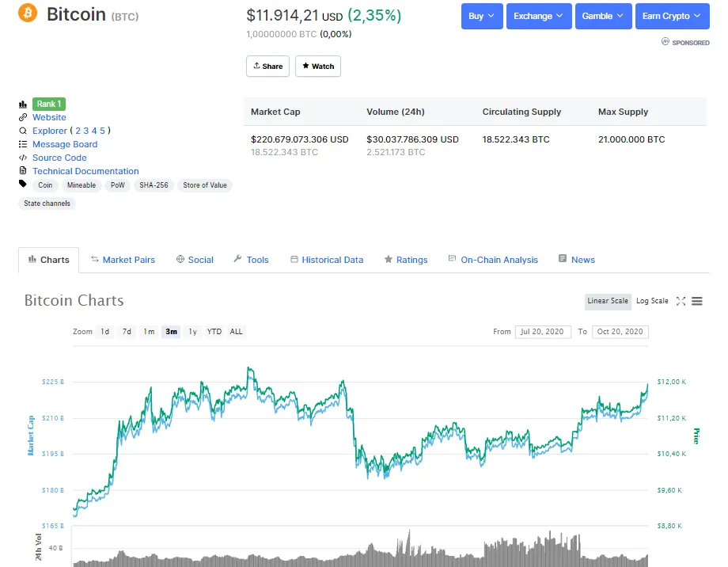Open Explorer link number 4
This screenshot has height=567, width=728.
pos(94,131)
